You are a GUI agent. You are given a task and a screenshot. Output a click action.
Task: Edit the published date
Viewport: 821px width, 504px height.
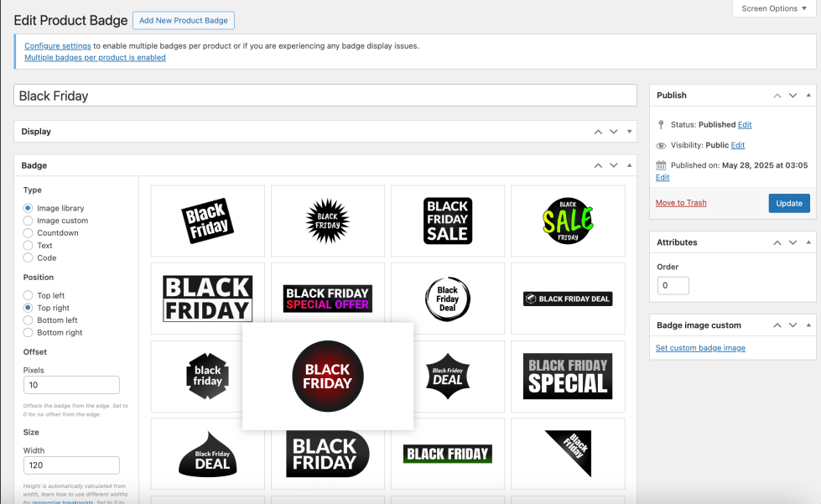[x=663, y=178]
